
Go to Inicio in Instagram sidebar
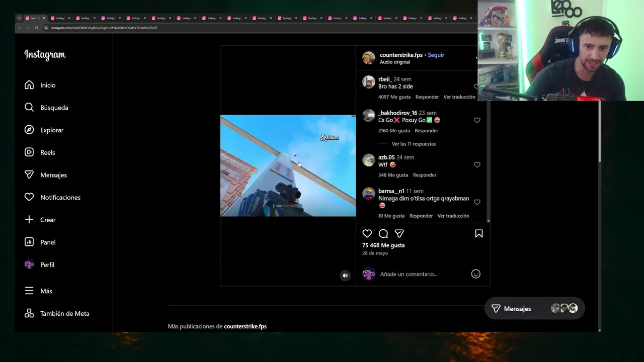40,85
